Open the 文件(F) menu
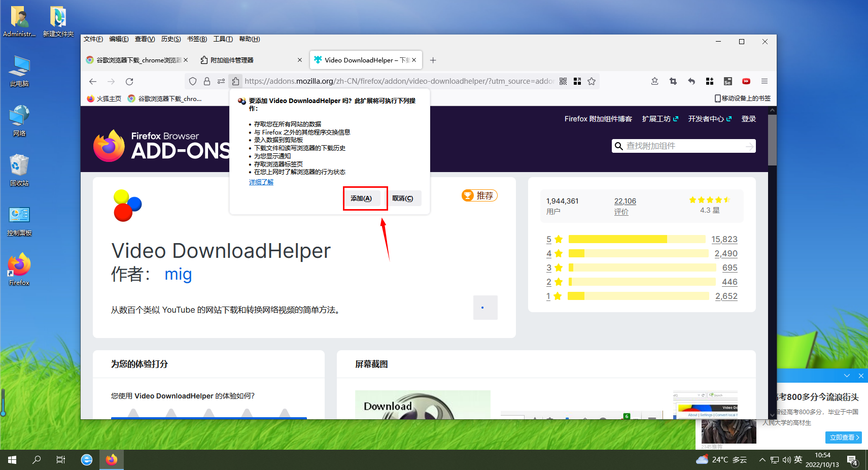 93,39
